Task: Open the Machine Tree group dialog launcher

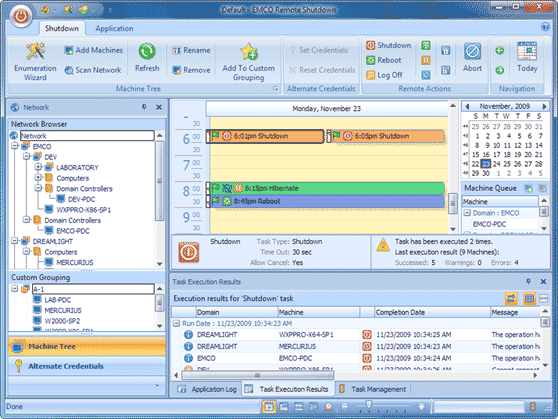Action: (275, 89)
